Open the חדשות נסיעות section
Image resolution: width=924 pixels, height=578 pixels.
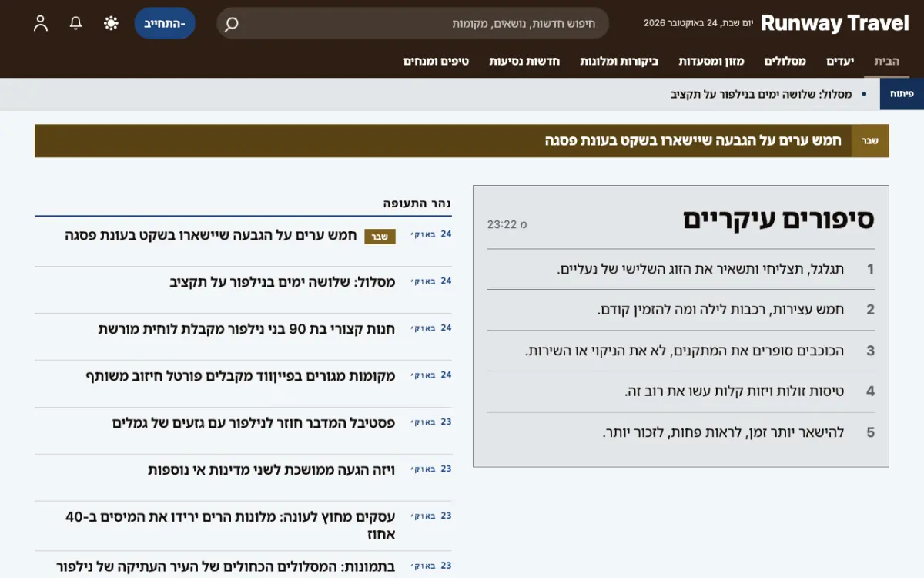[x=524, y=61]
